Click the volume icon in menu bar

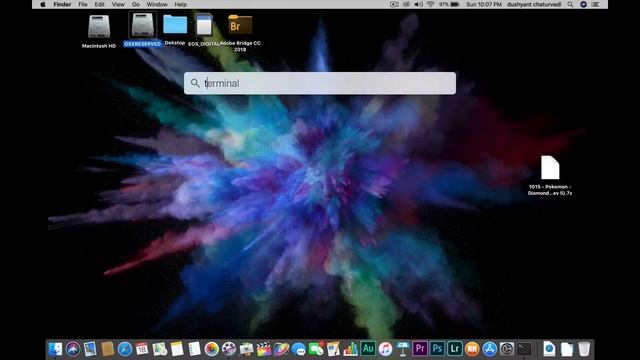[419, 4]
